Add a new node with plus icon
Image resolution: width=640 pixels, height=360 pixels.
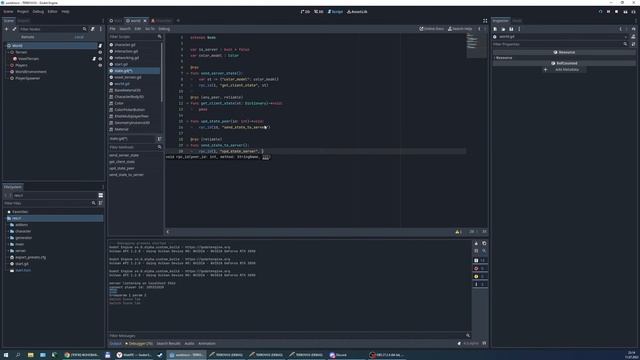point(7,29)
